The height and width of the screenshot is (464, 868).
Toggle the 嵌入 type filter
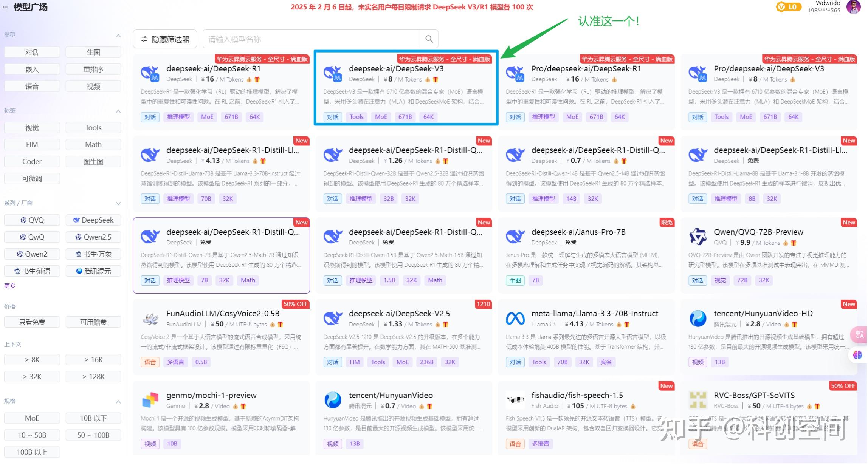pos(32,69)
